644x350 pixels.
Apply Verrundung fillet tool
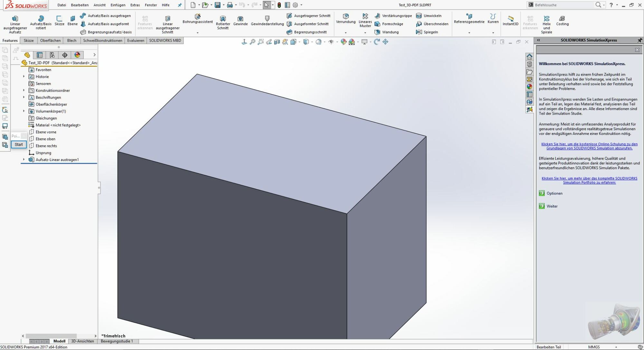[x=346, y=19]
